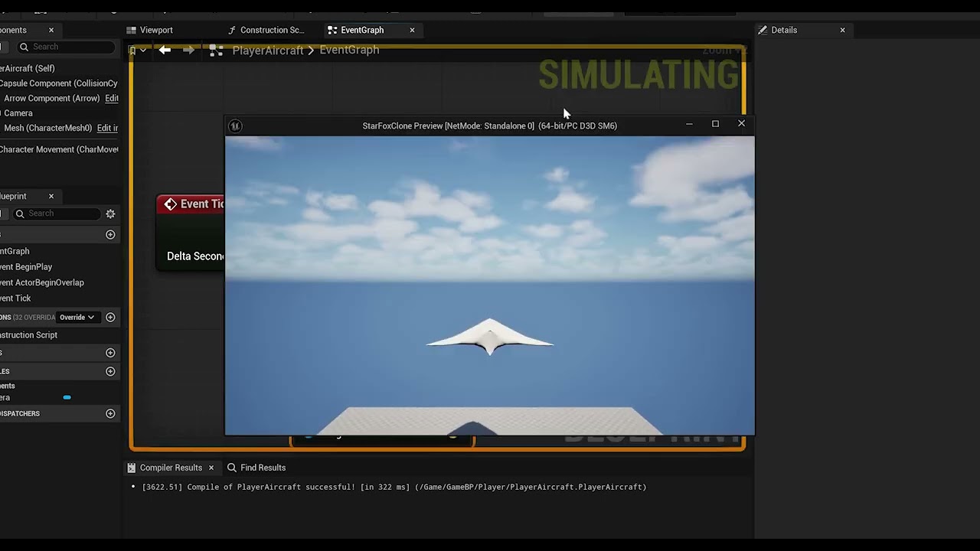Open Construction Script function
The image size is (980, 551).
pos(28,335)
